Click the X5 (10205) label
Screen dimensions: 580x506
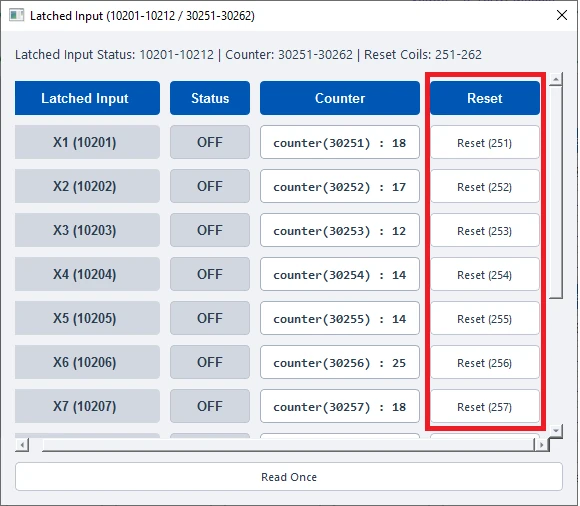pos(87,318)
